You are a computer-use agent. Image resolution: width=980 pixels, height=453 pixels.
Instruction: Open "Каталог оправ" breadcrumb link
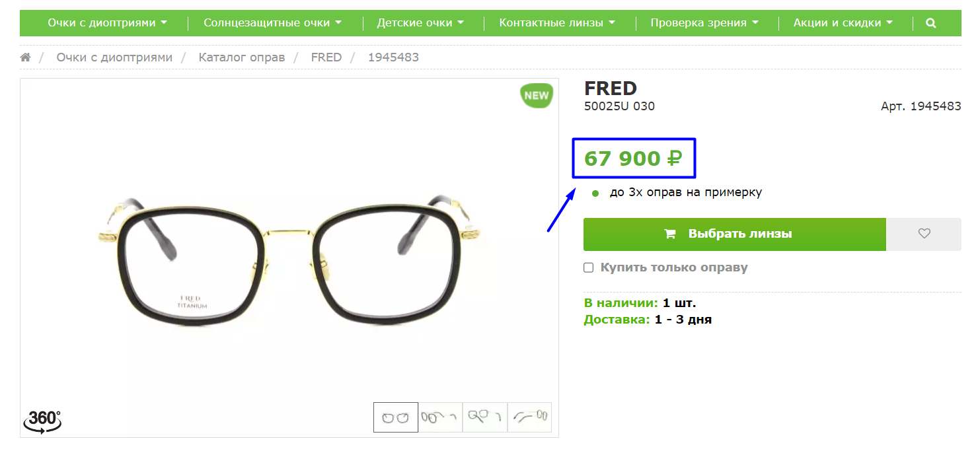(242, 57)
